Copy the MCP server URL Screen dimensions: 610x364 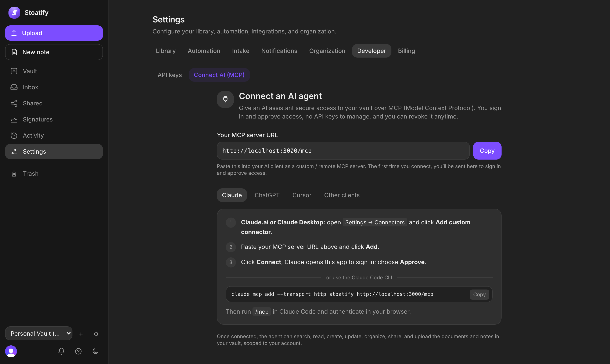[487, 151]
